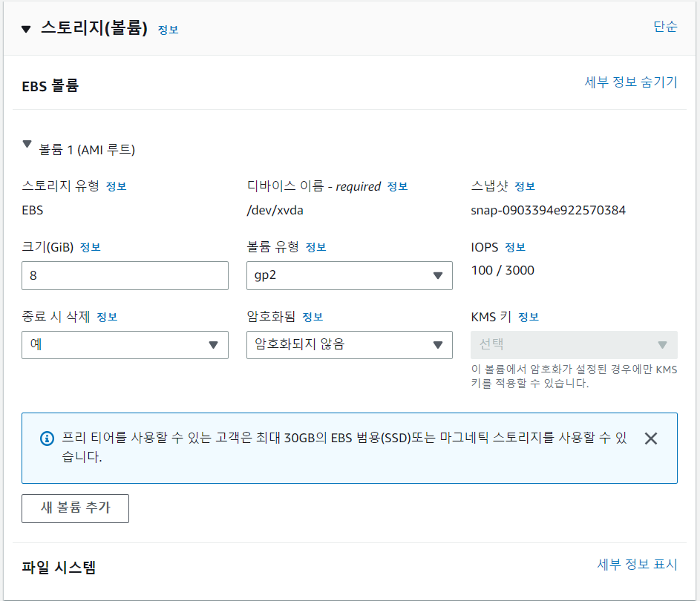The image size is (700, 601).
Task: Open the 암호화됨 dropdown
Action: point(349,344)
